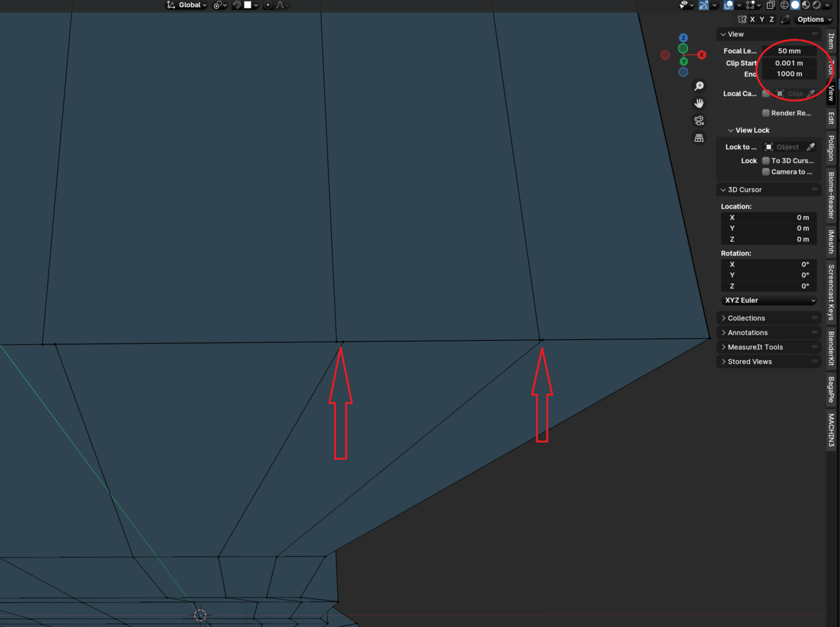Viewport: 840px width, 627px height.
Task: Switch to the Edit sidebar tab
Action: [831, 118]
